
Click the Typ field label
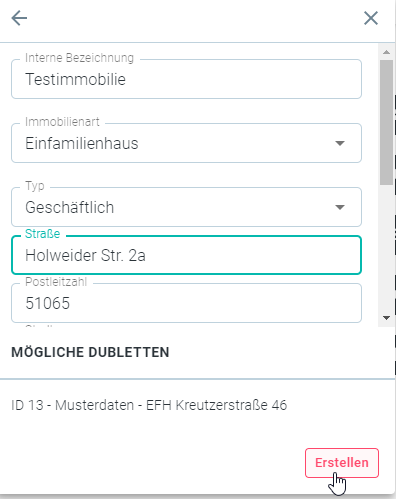35,186
